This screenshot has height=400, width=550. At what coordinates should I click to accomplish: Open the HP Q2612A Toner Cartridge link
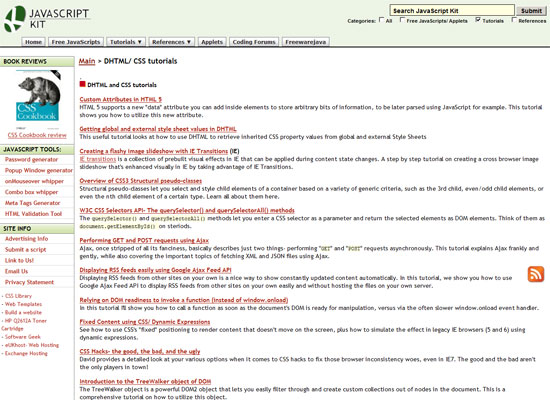(24, 325)
